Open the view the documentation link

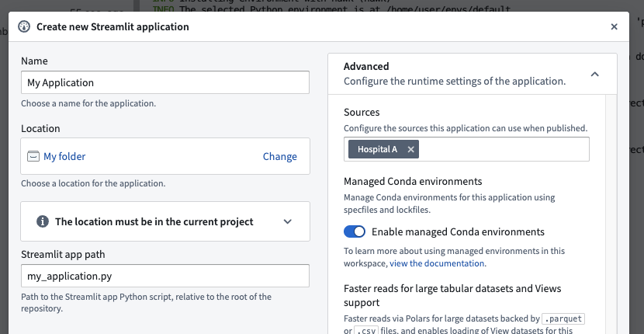[437, 263]
